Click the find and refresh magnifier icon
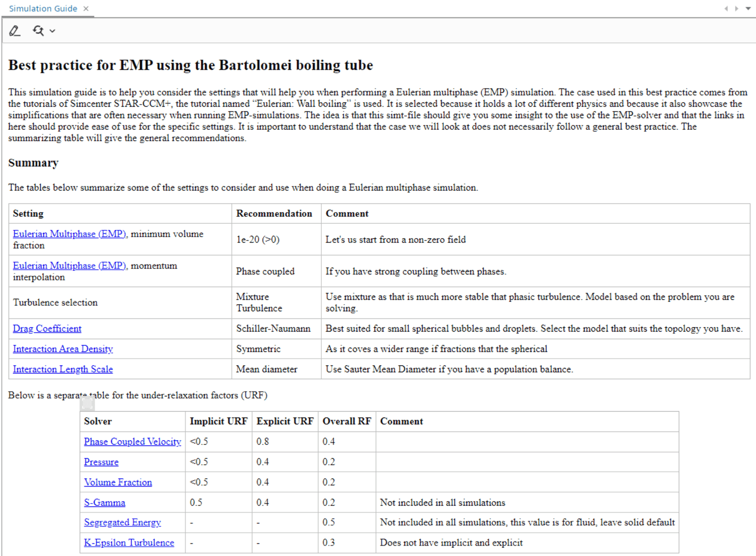The width and height of the screenshot is (756, 556). pos(38,31)
